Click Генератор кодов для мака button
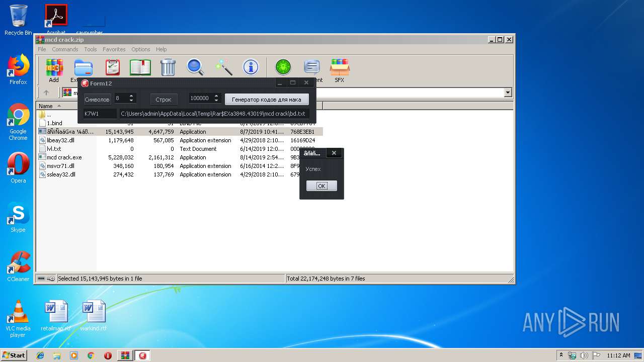The height and width of the screenshot is (362, 644). click(x=267, y=100)
